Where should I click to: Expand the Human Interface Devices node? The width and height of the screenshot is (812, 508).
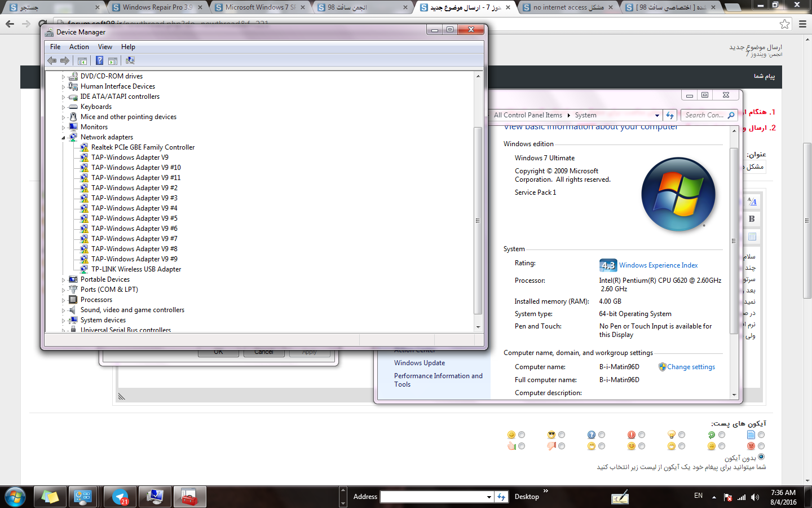63,87
